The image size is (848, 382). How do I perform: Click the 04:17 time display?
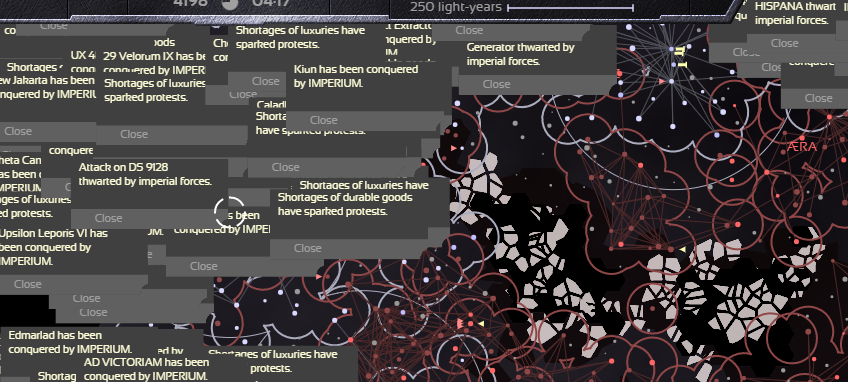pos(270,3)
